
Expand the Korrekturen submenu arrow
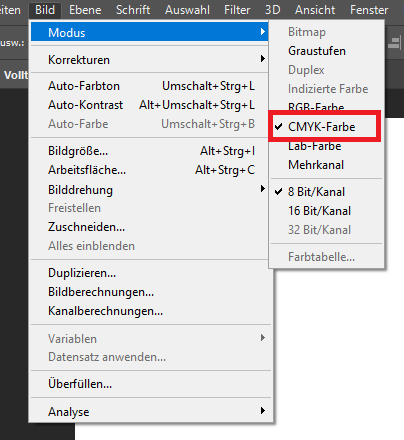click(263, 59)
